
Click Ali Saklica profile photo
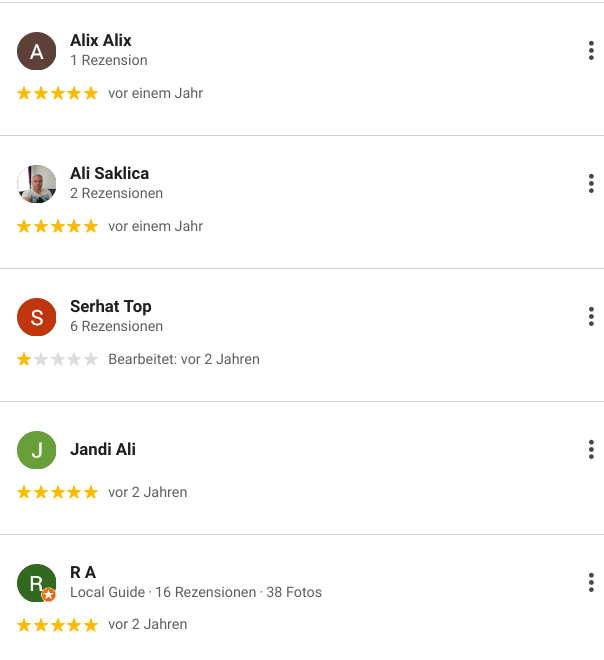click(x=37, y=184)
